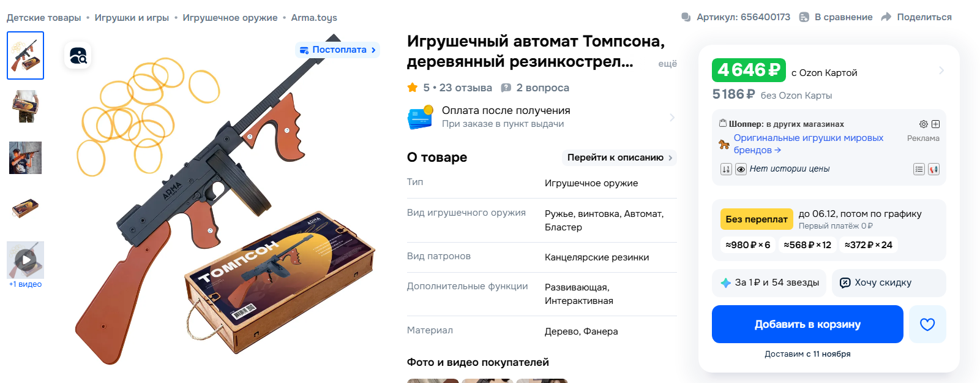Open Игрушечное оружие breadcrumb category
The width and height of the screenshot is (980, 383).
point(230,18)
